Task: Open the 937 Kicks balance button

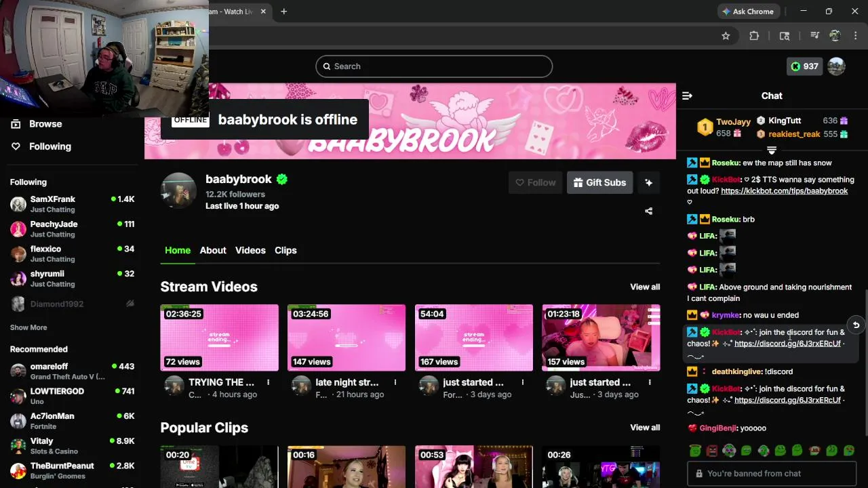Action: 804,66
